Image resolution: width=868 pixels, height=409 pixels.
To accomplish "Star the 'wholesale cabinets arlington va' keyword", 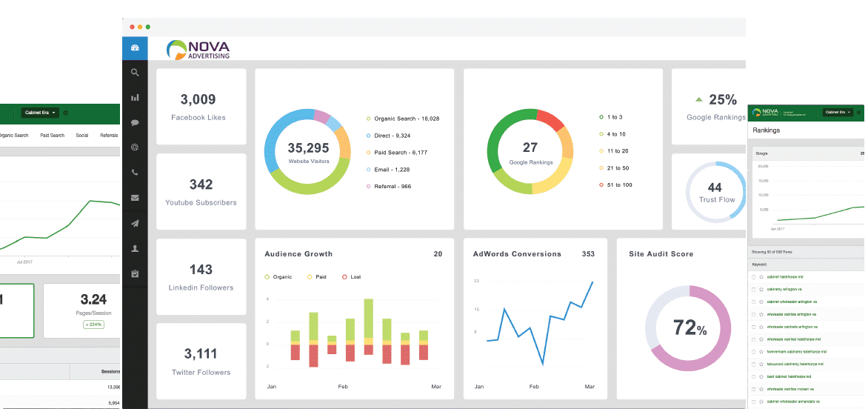I will (x=761, y=327).
